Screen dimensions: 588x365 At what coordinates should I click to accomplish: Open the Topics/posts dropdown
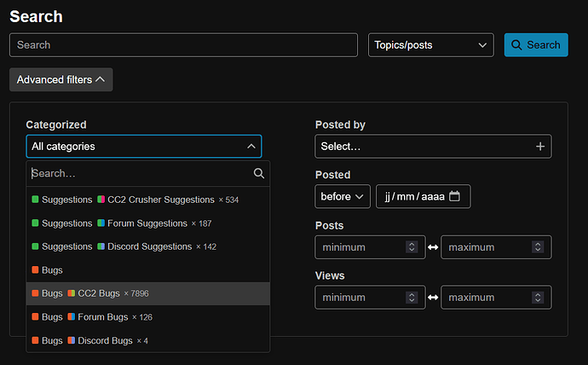point(431,45)
